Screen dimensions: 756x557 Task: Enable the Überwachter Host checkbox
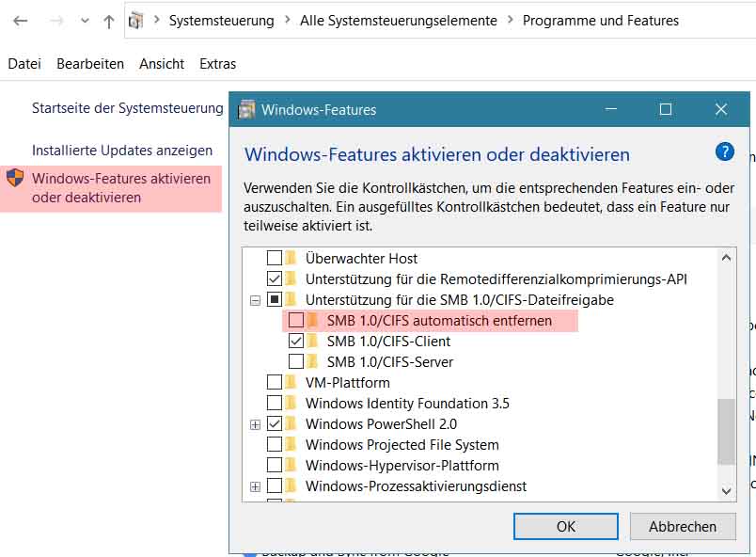pyautogui.click(x=275, y=258)
